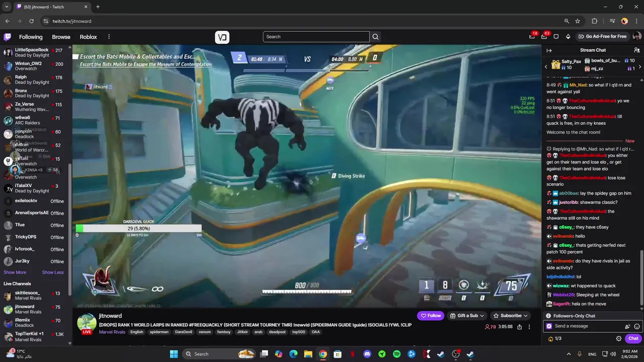
Task: Show hidden system tray icons chevron
Action: point(569,354)
